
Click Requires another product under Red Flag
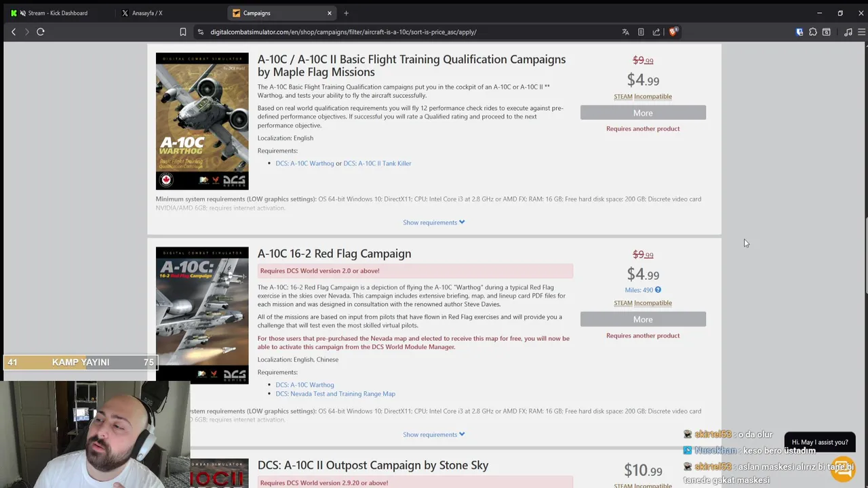click(x=643, y=335)
